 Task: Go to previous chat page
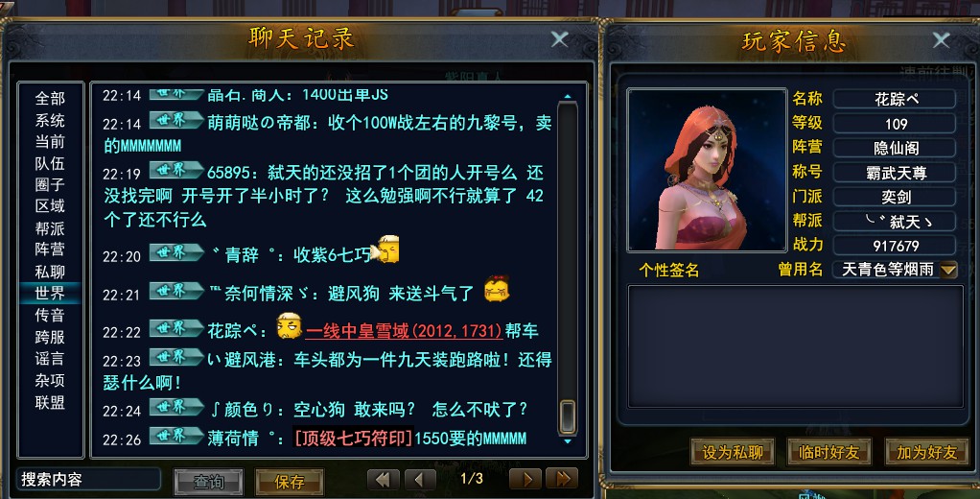pos(420,480)
